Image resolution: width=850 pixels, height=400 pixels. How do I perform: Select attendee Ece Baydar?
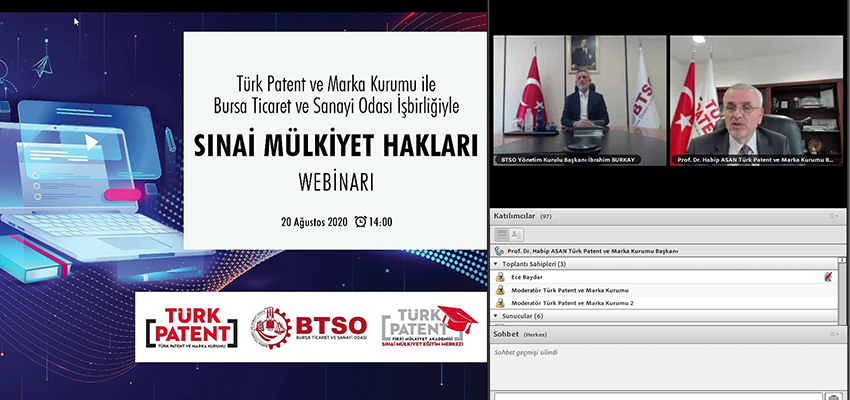(x=664, y=277)
